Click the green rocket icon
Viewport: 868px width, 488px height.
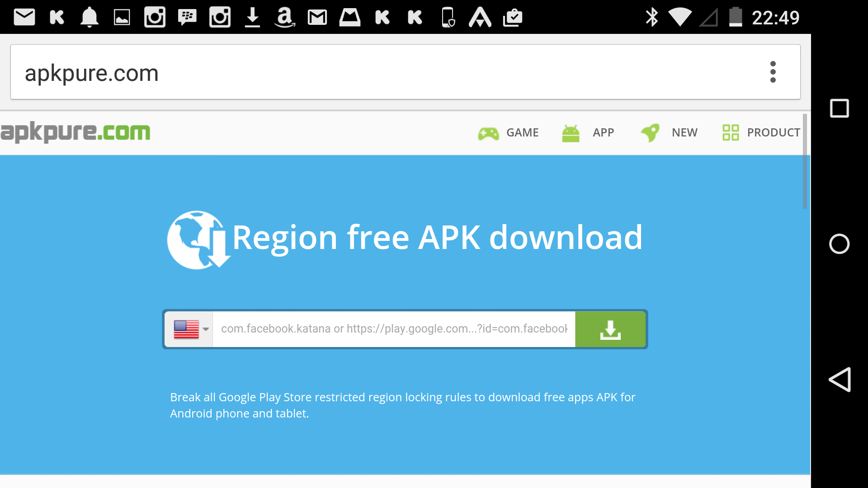click(650, 133)
